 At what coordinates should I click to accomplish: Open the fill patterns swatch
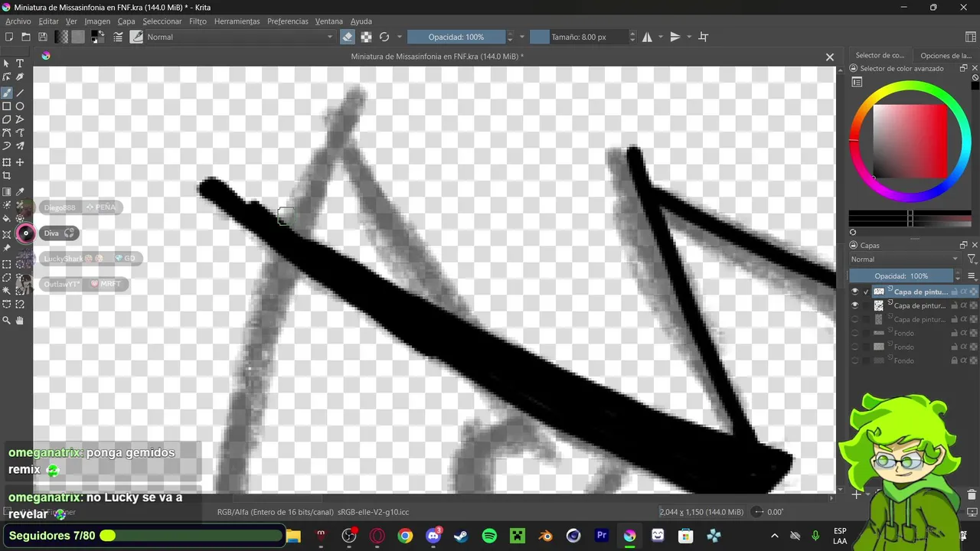[x=78, y=37]
